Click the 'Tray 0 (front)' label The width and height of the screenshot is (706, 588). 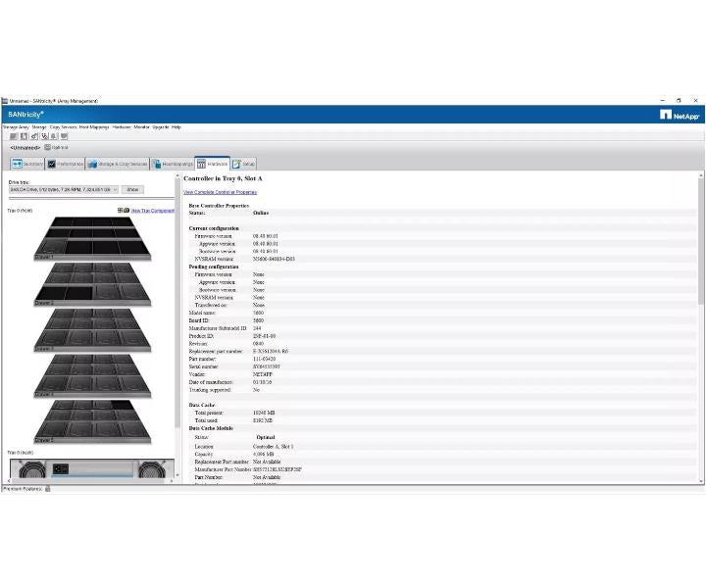pos(21,211)
